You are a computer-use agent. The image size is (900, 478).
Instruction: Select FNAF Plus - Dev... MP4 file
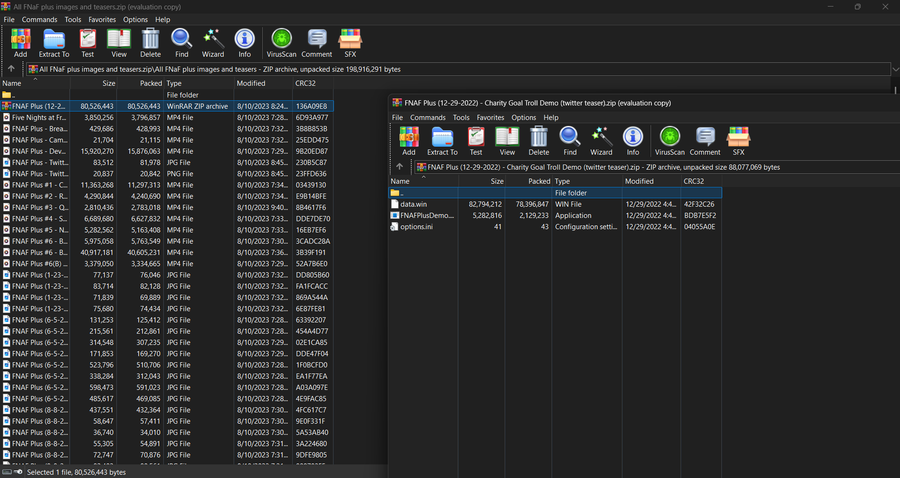[166, 151]
